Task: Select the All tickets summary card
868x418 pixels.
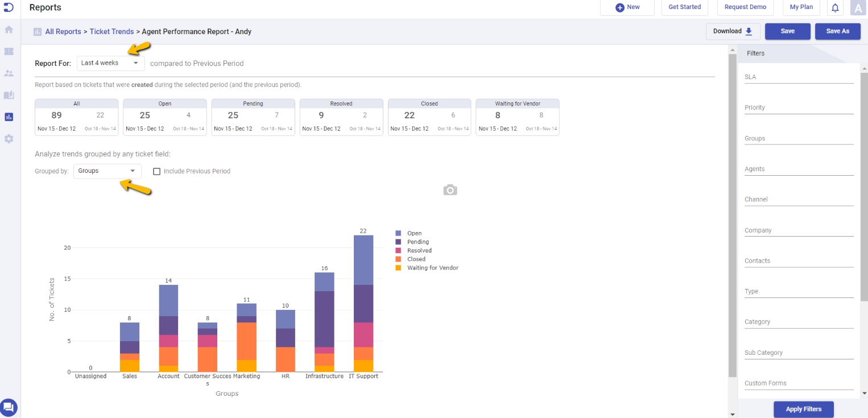Action: point(77,117)
